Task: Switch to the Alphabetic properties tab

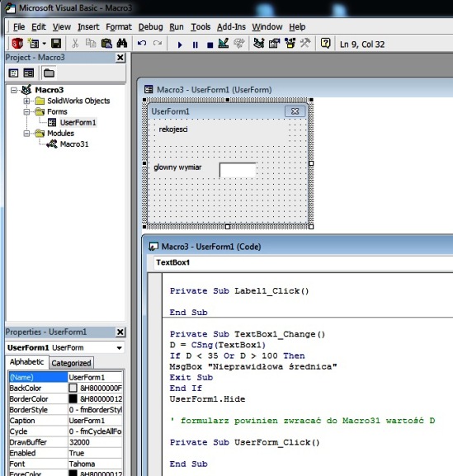Action: 26,362
